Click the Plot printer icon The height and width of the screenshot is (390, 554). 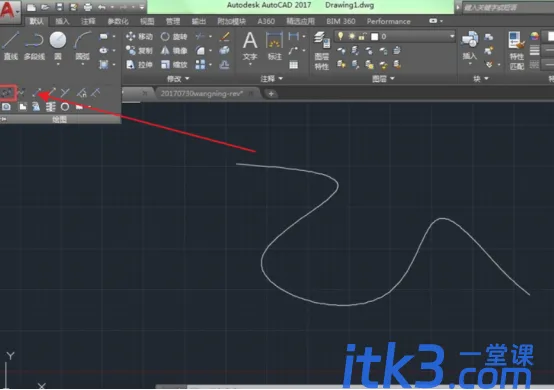(88, 7)
